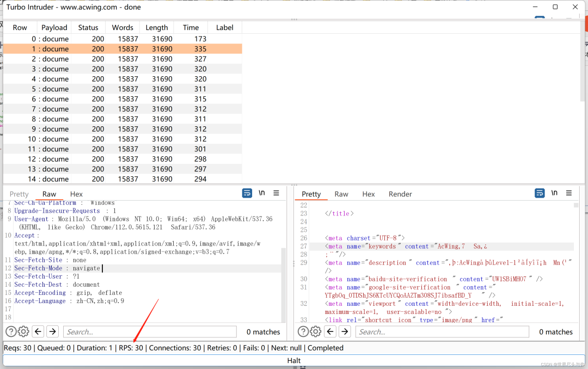The width and height of the screenshot is (588, 369).
Task: Select the response Pretty tab
Action: (x=311, y=194)
